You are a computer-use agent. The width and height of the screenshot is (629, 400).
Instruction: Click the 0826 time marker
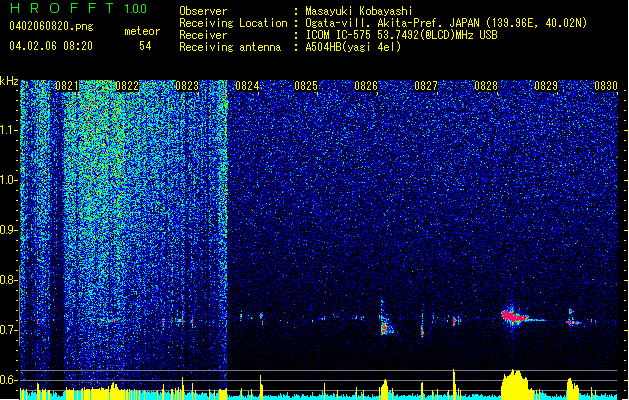366,86
